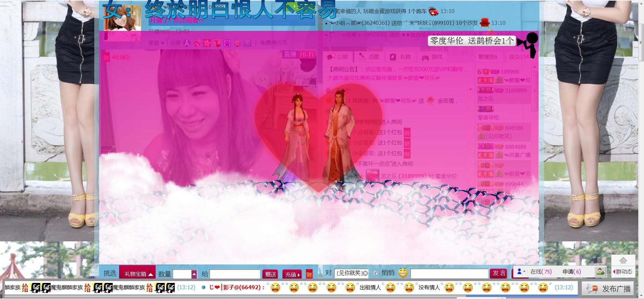Click the 免费得六币 link
This screenshot has height=299, width=644.
273,43
